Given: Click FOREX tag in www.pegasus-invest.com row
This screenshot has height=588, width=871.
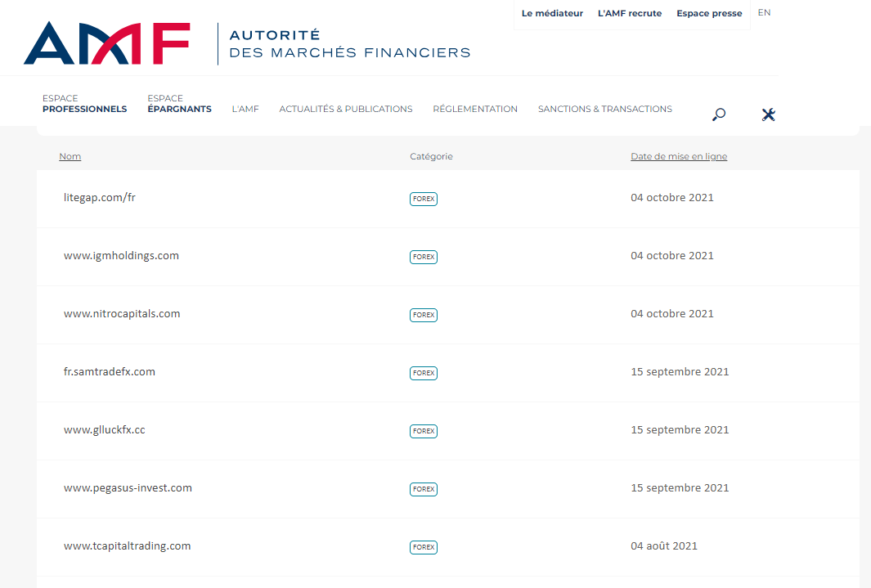Looking at the screenshot, I should pyautogui.click(x=424, y=489).
